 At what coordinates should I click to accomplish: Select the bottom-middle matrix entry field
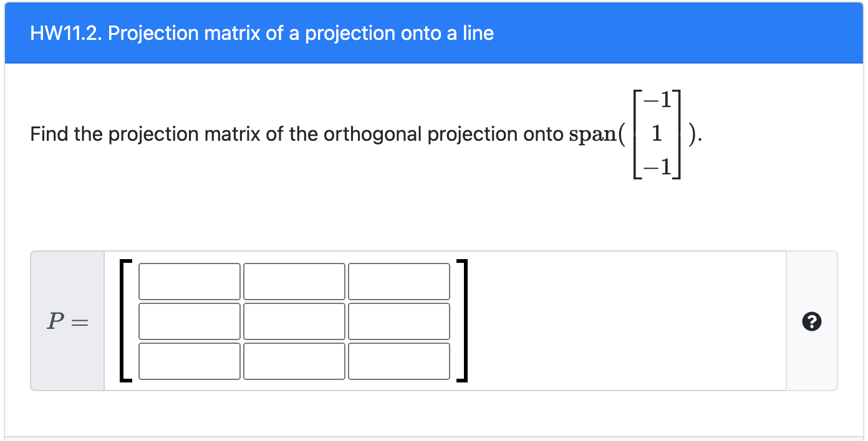pyautogui.click(x=294, y=361)
